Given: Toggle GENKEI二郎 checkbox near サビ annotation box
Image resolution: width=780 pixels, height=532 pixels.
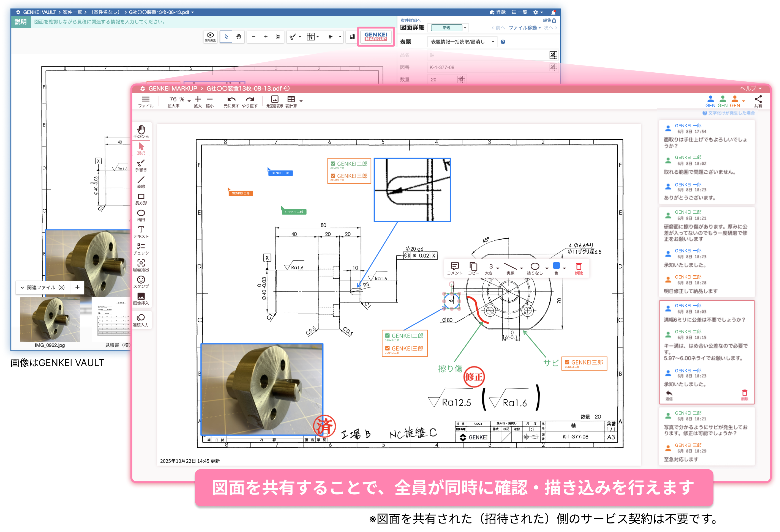Looking at the screenshot, I should [x=387, y=335].
